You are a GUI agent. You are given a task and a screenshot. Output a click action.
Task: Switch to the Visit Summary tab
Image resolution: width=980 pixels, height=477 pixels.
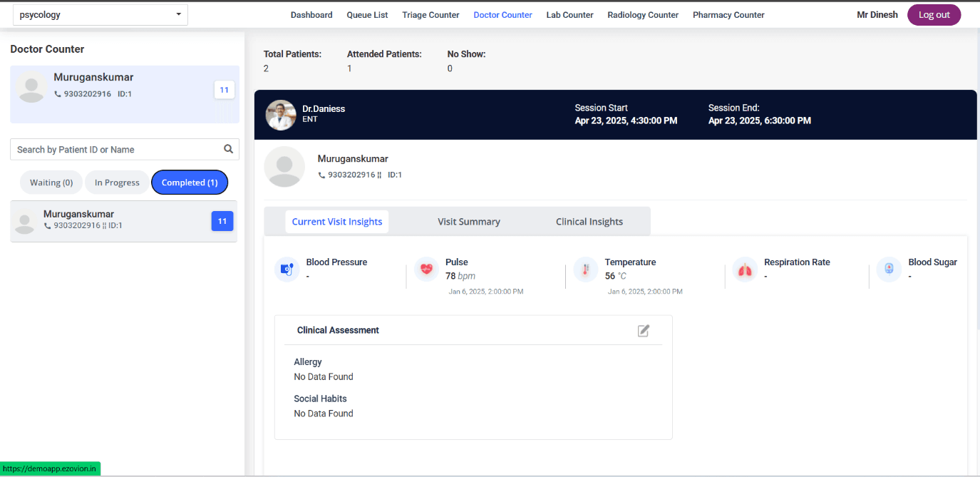coord(468,222)
